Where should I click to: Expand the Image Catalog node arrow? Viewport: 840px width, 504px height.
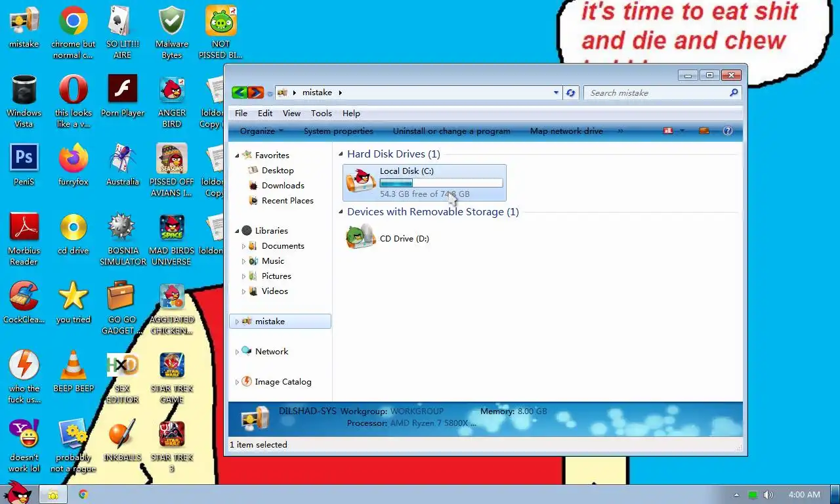237,382
